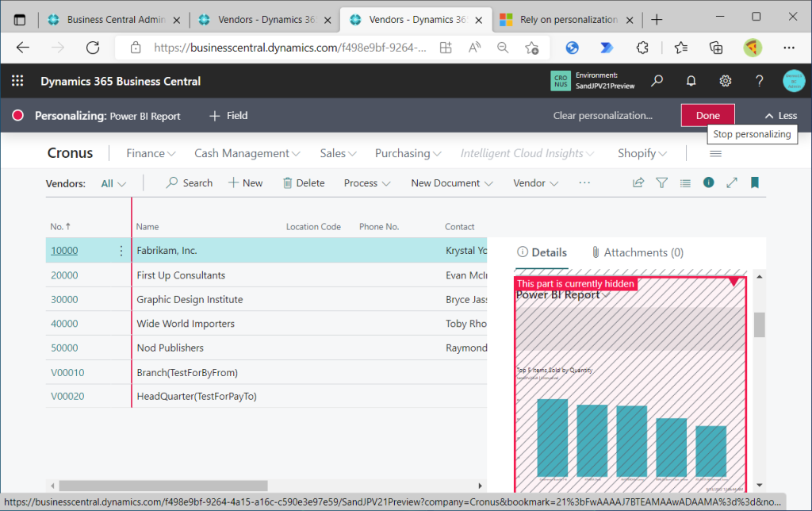Screen dimensions: 812x511
Task: Add this page to browser favorites
Action: pos(532,48)
